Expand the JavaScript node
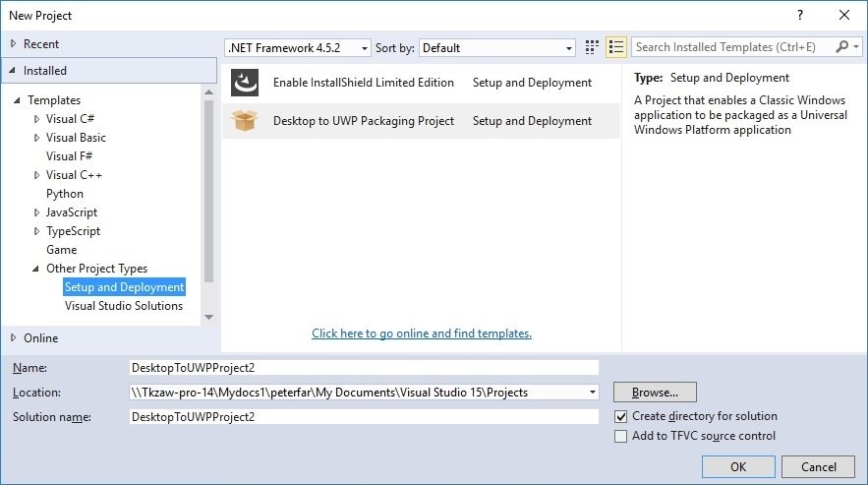The height and width of the screenshot is (485, 868). tap(36, 212)
